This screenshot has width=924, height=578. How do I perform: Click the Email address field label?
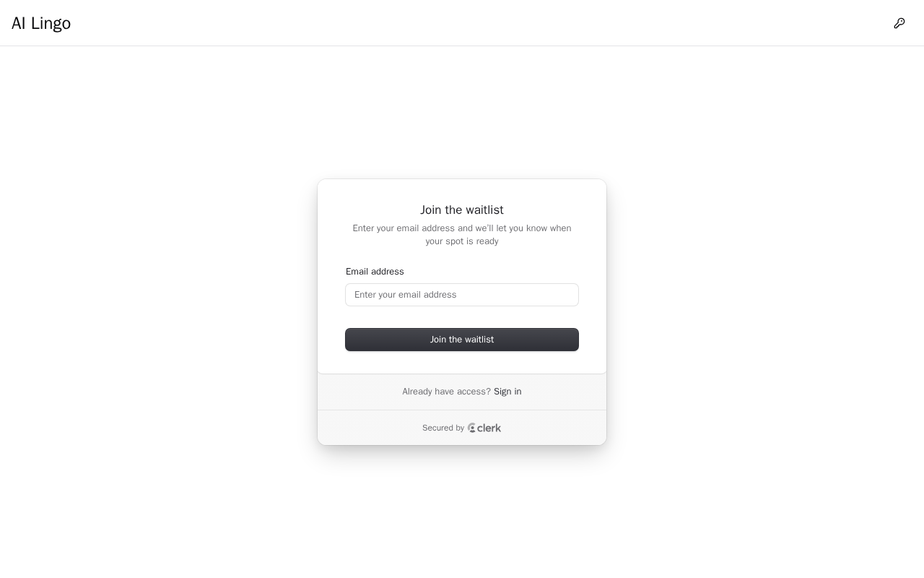click(375, 272)
